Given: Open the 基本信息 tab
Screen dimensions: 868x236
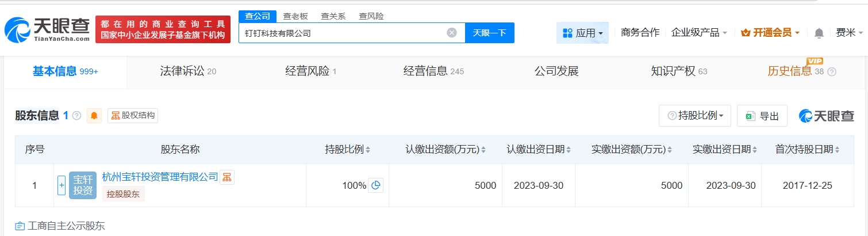Looking at the screenshot, I should click(x=65, y=71).
